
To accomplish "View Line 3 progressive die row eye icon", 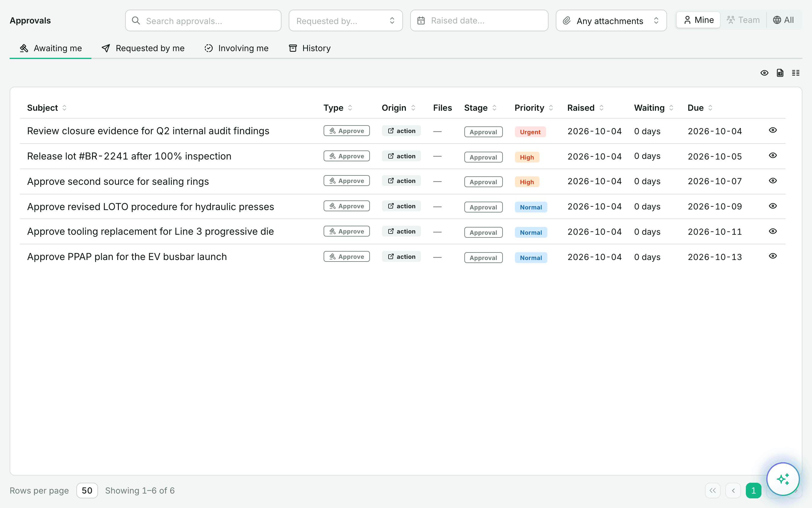I will pyautogui.click(x=773, y=231).
